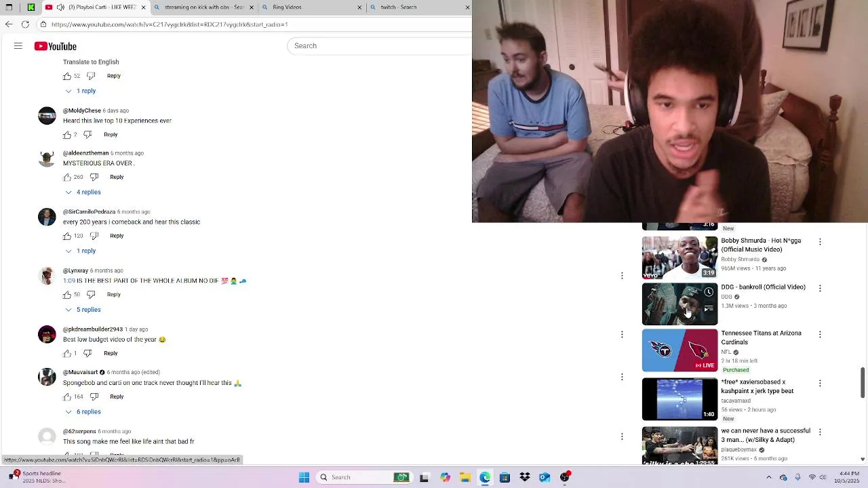Open the @62serpens channel name
868x488 pixels.
(x=79, y=432)
